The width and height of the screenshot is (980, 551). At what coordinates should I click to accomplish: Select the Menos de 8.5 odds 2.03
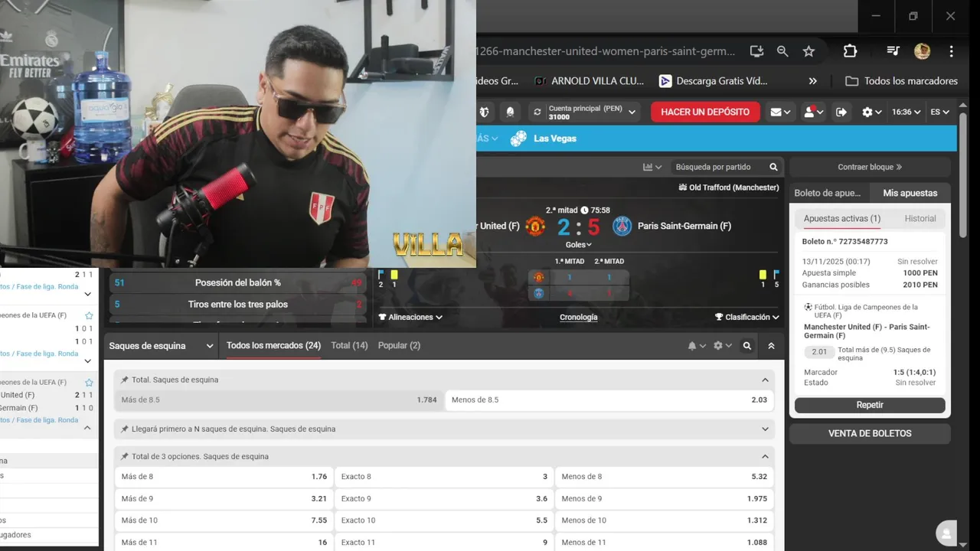click(609, 400)
